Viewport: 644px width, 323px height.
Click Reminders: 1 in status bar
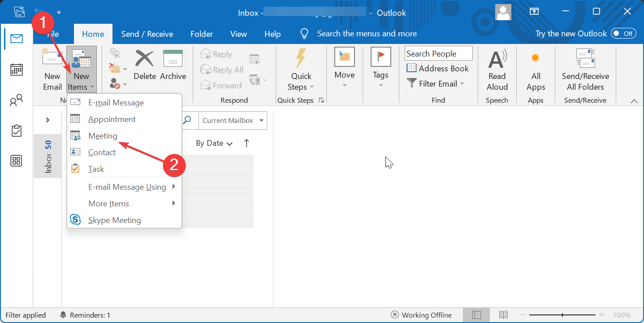pyautogui.click(x=85, y=315)
